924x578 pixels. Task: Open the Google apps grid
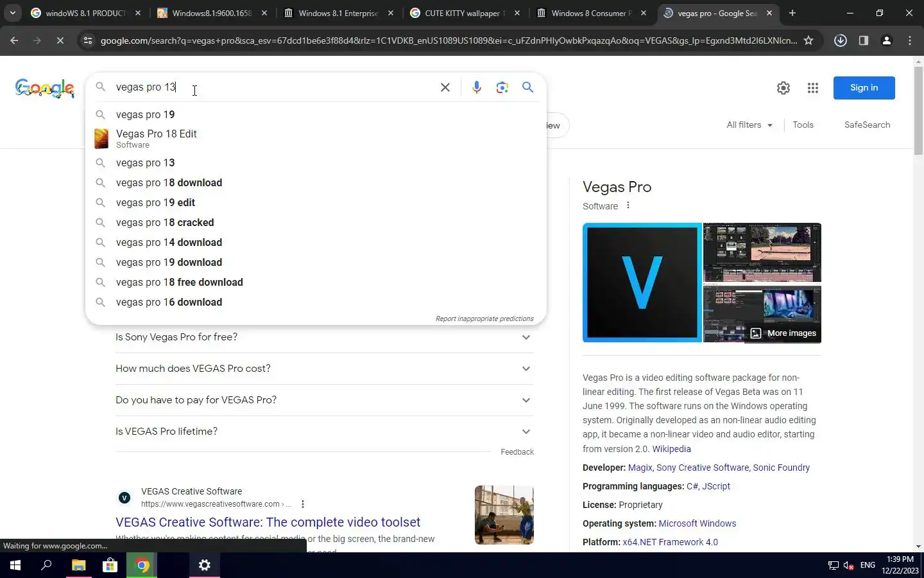tap(812, 88)
